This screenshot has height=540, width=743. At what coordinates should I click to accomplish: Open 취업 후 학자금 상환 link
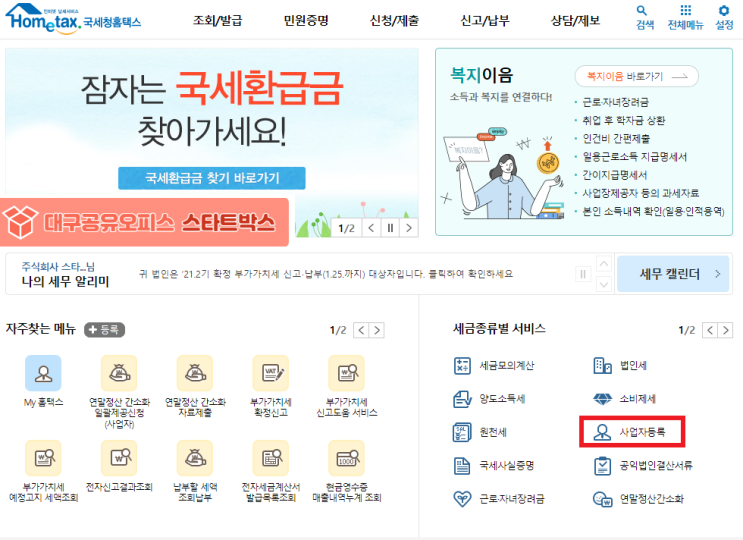pyautogui.click(x=624, y=120)
